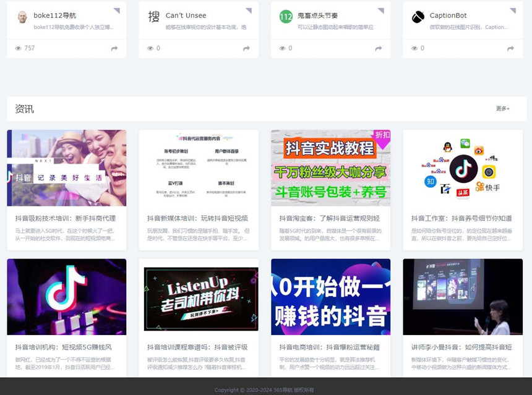The image size is (532, 395).
Task: Click the eye views icon on CaptionBot card
Action: 414,48
